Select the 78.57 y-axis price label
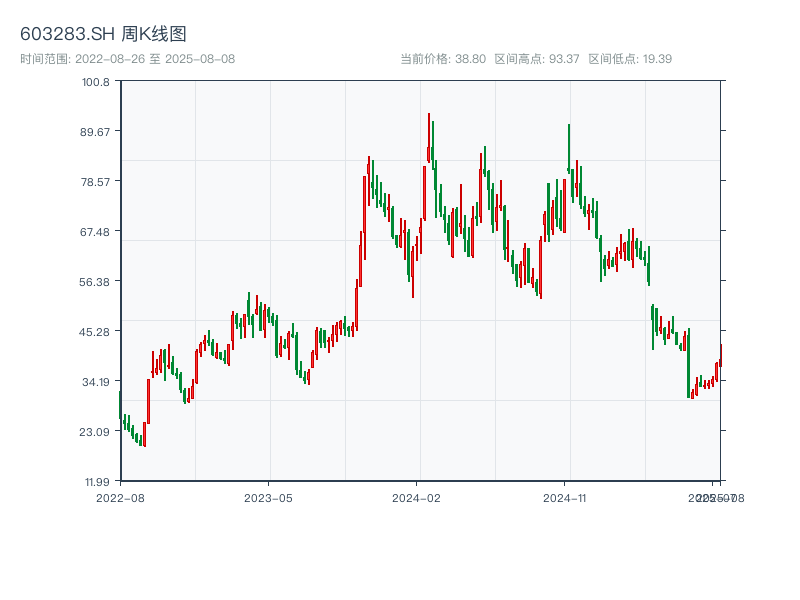Image resolution: width=800 pixels, height=600 pixels. 96,181
